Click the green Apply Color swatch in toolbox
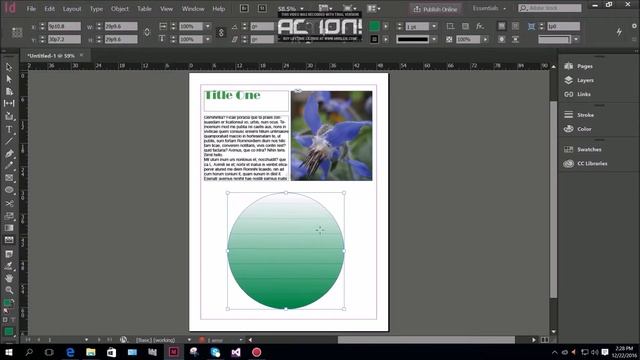Screen dimensions: 640x360 click(x=9, y=332)
